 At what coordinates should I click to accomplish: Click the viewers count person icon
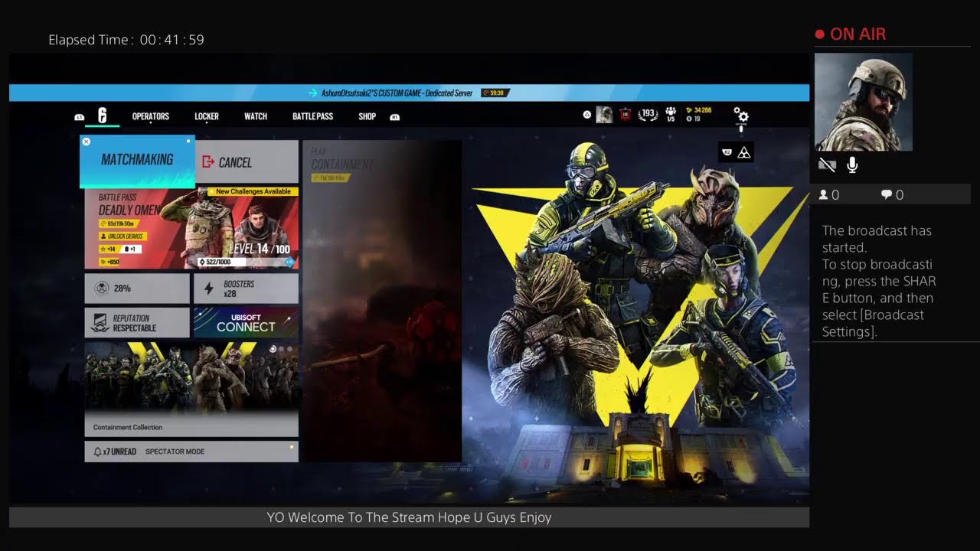[x=824, y=195]
